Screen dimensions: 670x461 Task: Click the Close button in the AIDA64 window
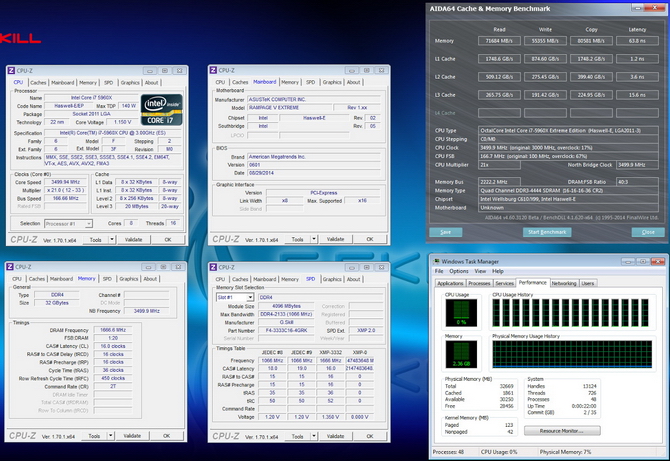tap(648, 232)
